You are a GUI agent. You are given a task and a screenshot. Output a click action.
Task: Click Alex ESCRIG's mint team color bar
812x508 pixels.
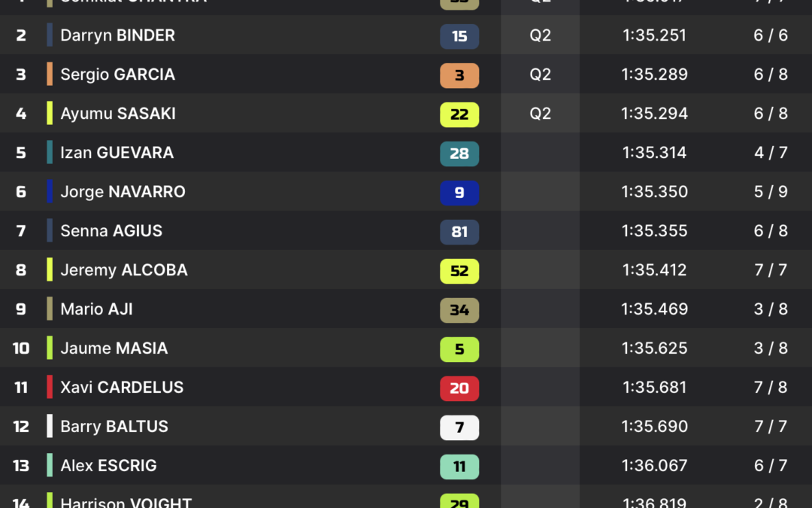[50, 465]
